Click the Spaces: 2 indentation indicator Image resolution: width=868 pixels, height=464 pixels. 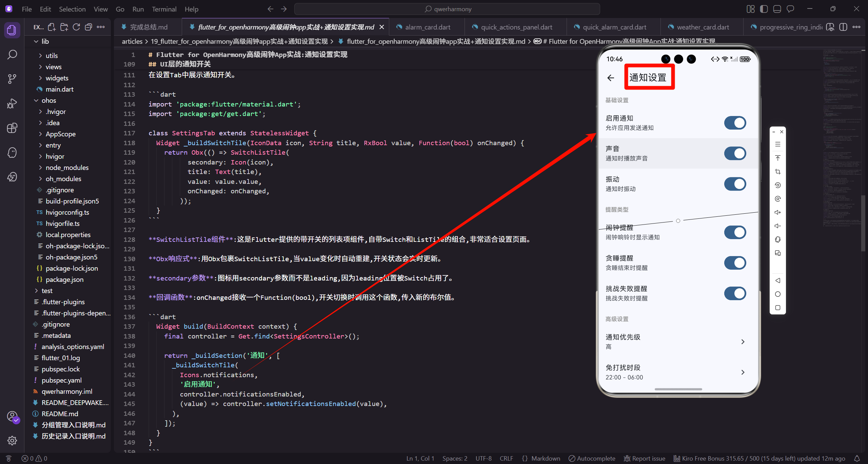(x=455, y=458)
